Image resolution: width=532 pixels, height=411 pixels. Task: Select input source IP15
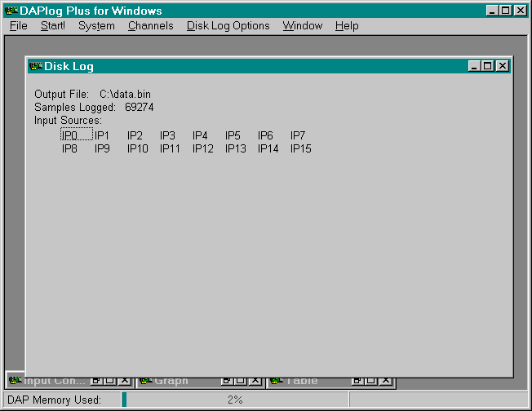(300, 148)
